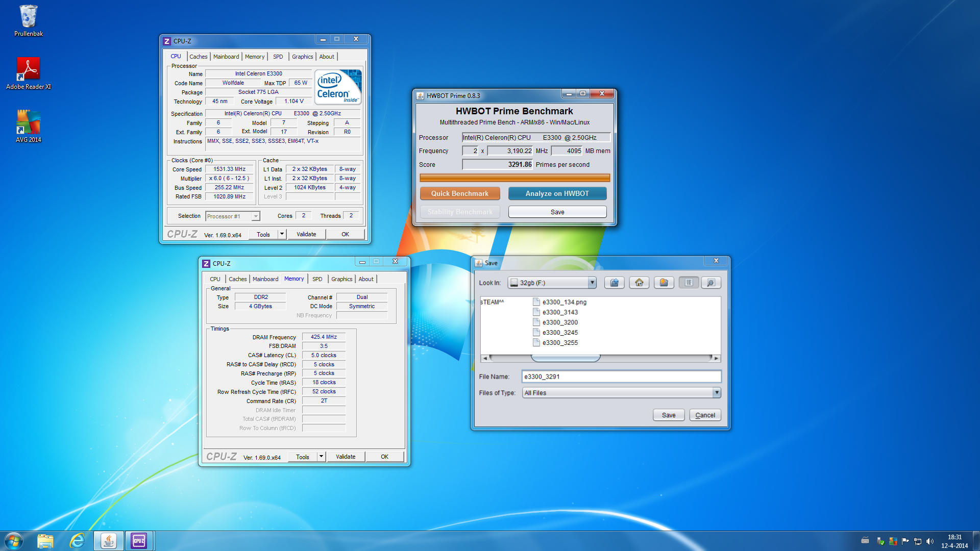980x551 pixels.
Task: Expand the Files of Type dropdown
Action: (x=717, y=392)
